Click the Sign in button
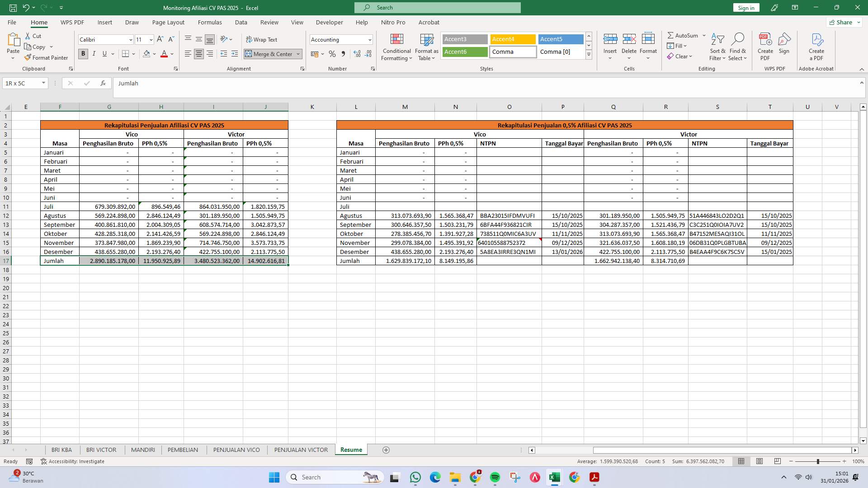 click(x=745, y=7)
